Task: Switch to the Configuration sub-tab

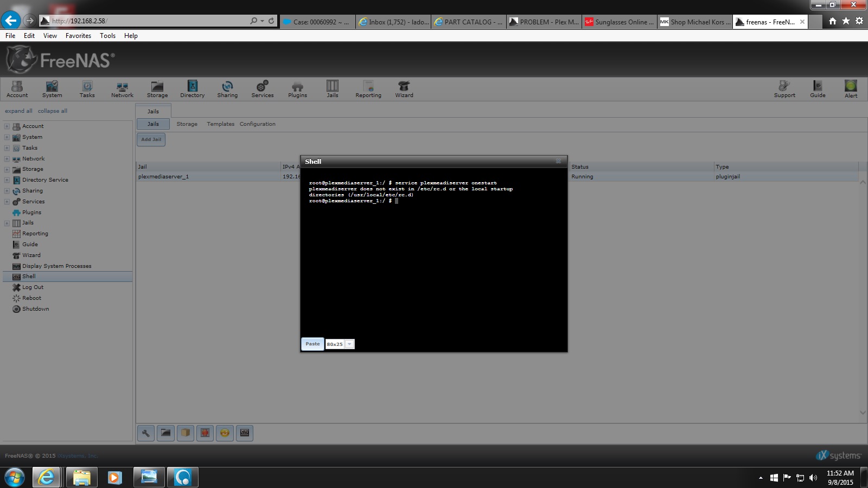Action: coord(258,124)
